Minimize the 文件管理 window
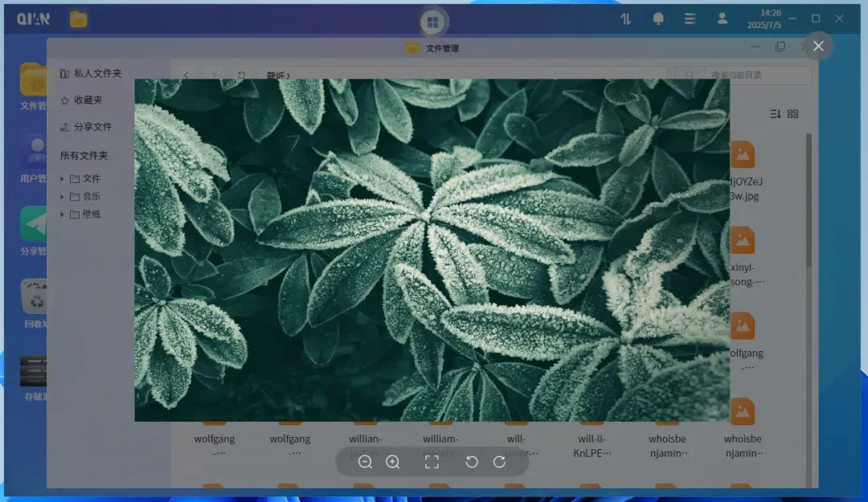 755,47
